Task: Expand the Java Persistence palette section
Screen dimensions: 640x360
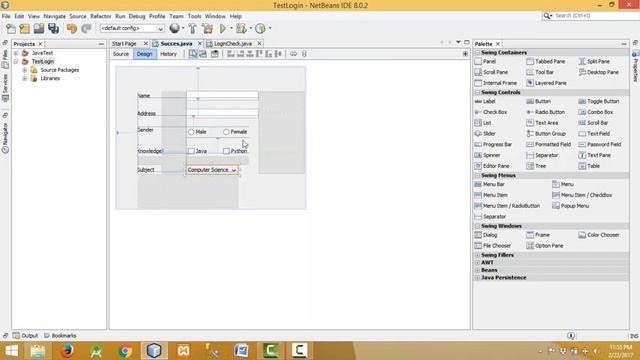Action: point(478,278)
